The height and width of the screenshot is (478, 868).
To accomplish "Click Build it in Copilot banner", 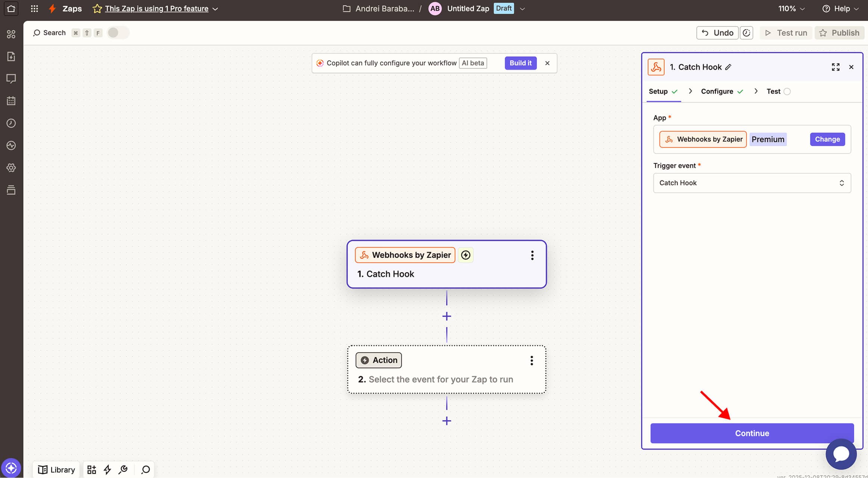I will click(520, 63).
